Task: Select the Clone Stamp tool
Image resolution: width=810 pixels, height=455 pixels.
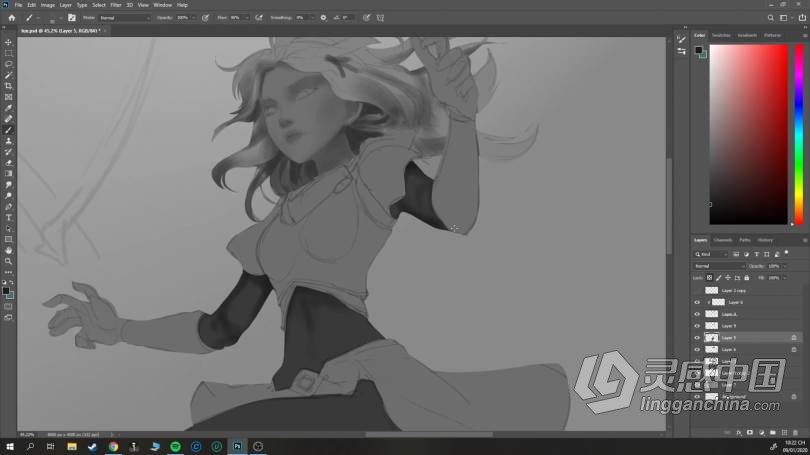Action: point(8,140)
